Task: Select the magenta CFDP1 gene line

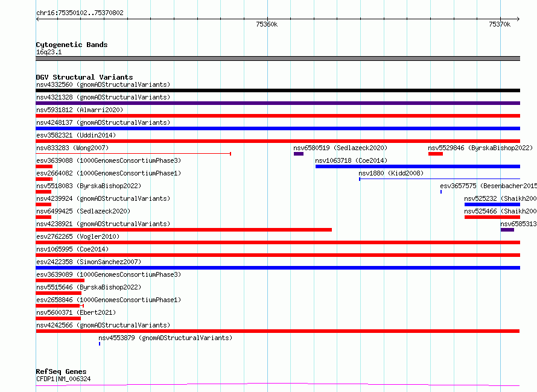Action: pyautogui.click(x=278, y=385)
